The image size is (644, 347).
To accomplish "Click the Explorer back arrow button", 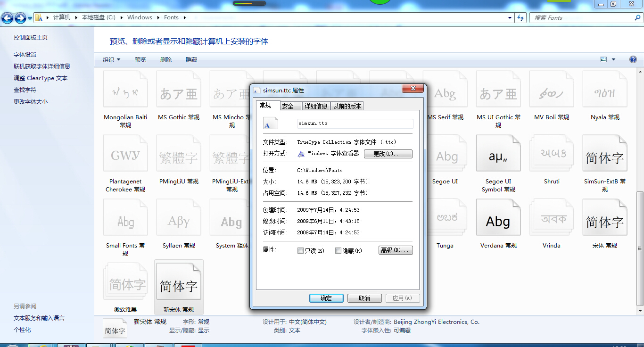I will pyautogui.click(x=8, y=18).
